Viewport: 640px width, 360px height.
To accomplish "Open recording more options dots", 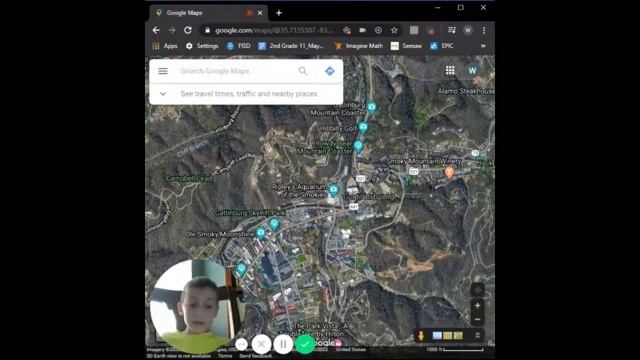I will pyautogui.click(x=242, y=344).
